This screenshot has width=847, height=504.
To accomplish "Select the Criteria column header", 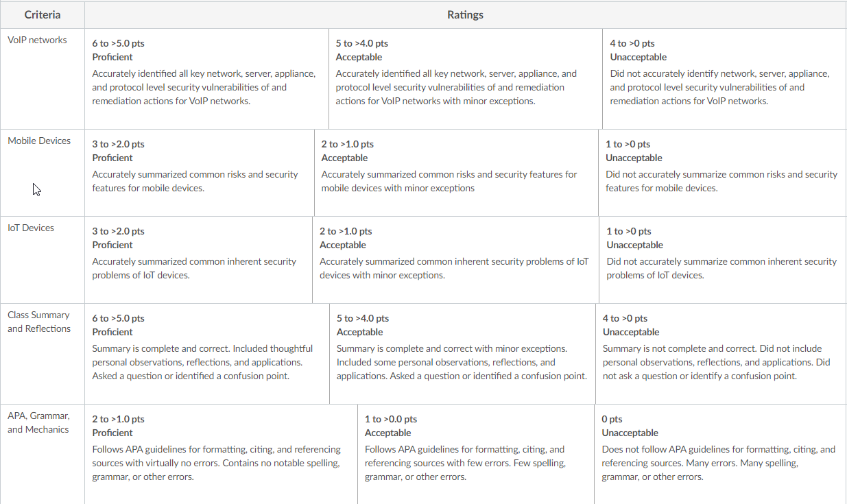I will pos(43,14).
